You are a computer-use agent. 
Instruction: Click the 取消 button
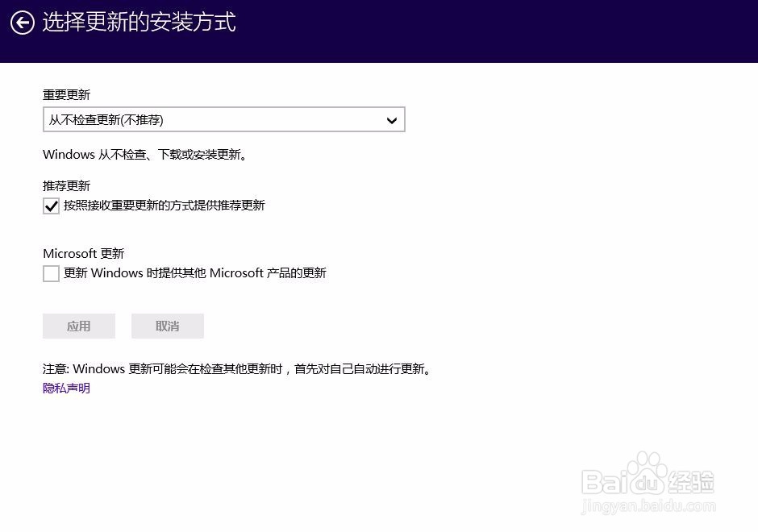click(x=167, y=326)
